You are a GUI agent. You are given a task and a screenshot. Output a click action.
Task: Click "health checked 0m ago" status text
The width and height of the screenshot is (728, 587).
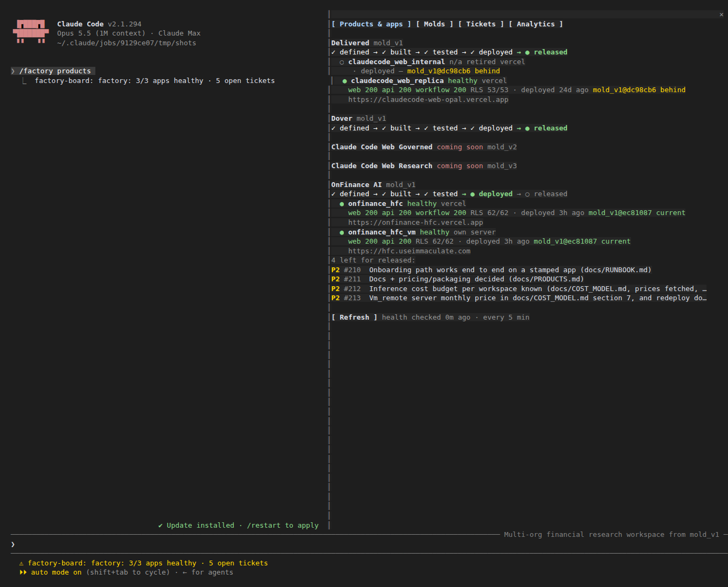(426, 317)
